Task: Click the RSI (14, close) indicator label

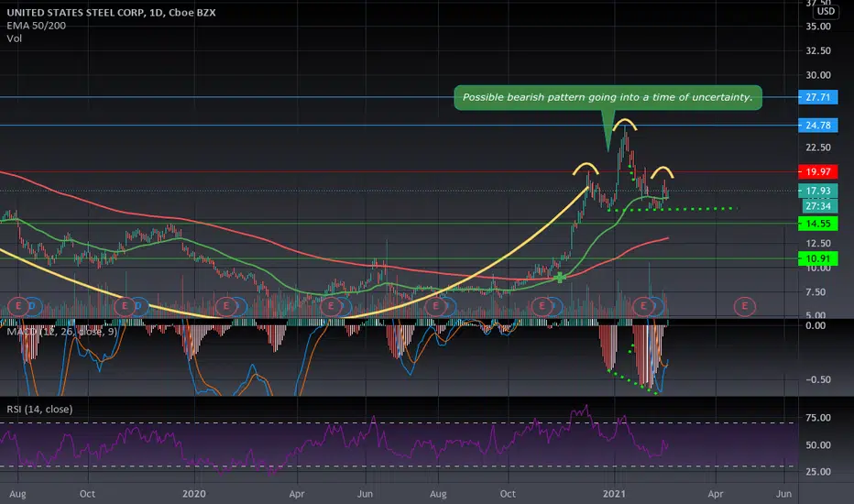Action: click(39, 410)
